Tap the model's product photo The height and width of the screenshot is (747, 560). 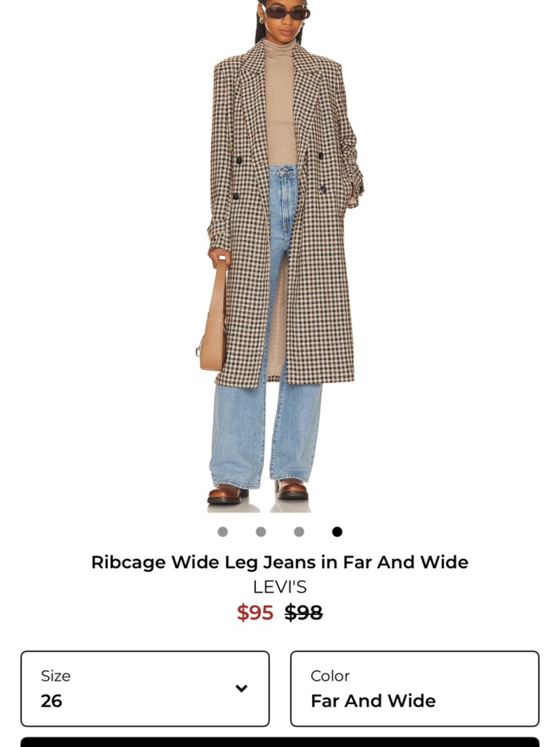click(280, 256)
